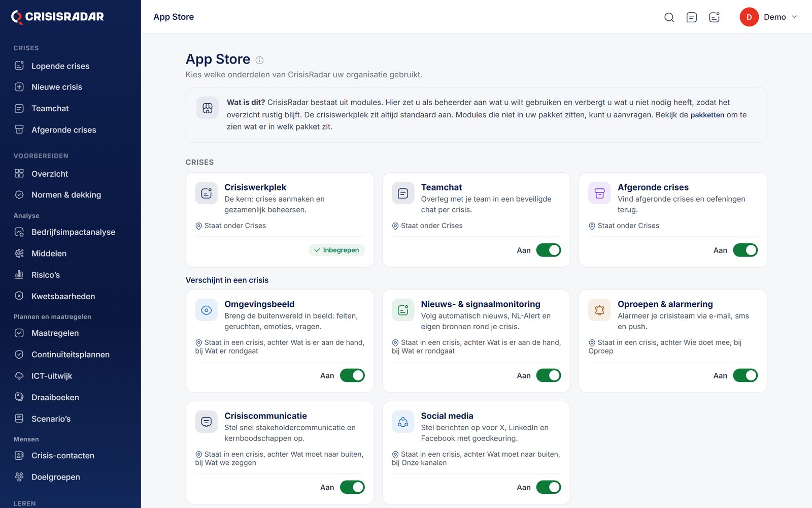Click the Crisiswerkplek card title
The height and width of the screenshot is (508, 812).
(x=255, y=187)
